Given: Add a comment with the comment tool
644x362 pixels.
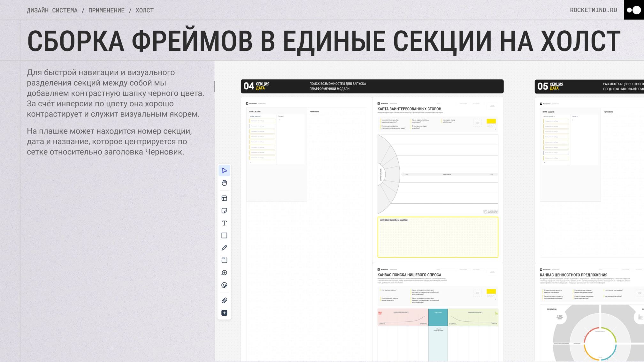Looking at the screenshot, I should pyautogui.click(x=224, y=273).
